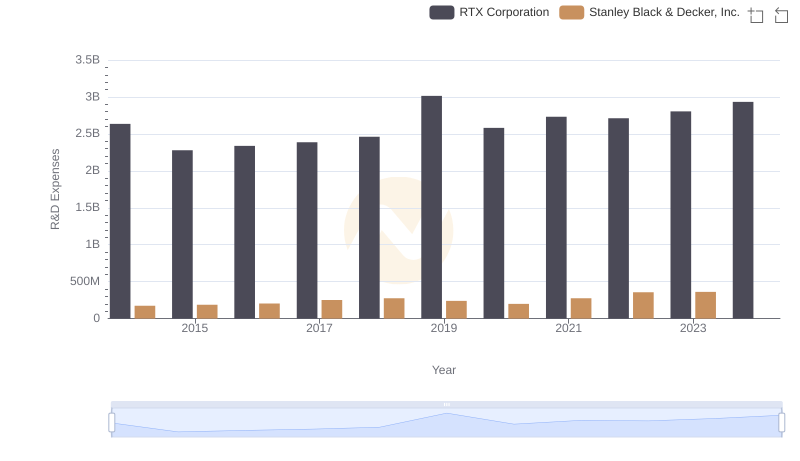800x461 pixels.
Task: Click the 2023 Stanley Black & Decker bar
Action: point(706,305)
